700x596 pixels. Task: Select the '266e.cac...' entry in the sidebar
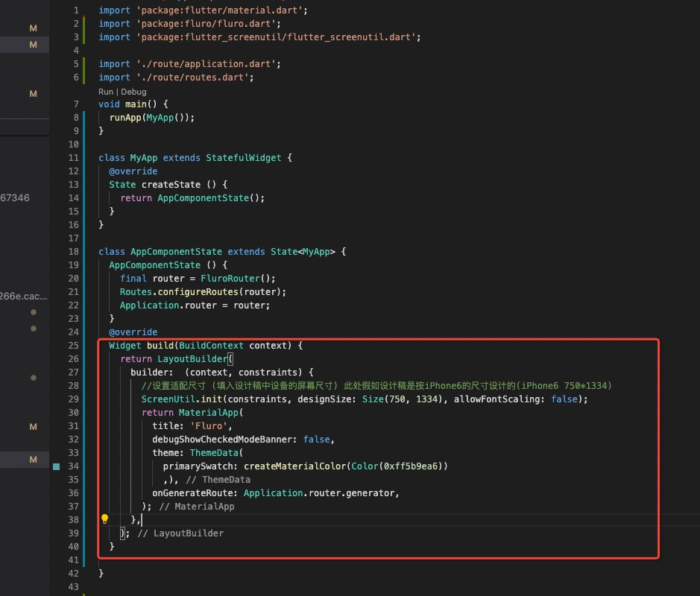(23, 295)
